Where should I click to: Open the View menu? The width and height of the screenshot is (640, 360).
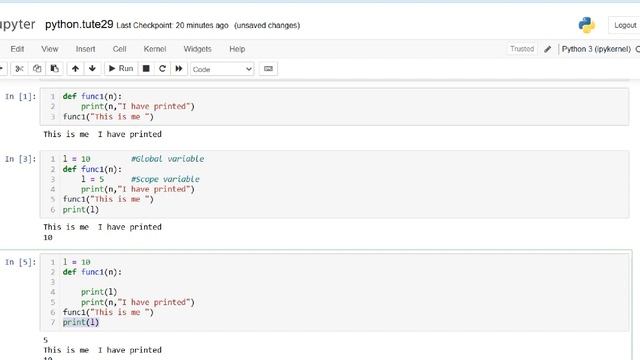tap(50, 49)
